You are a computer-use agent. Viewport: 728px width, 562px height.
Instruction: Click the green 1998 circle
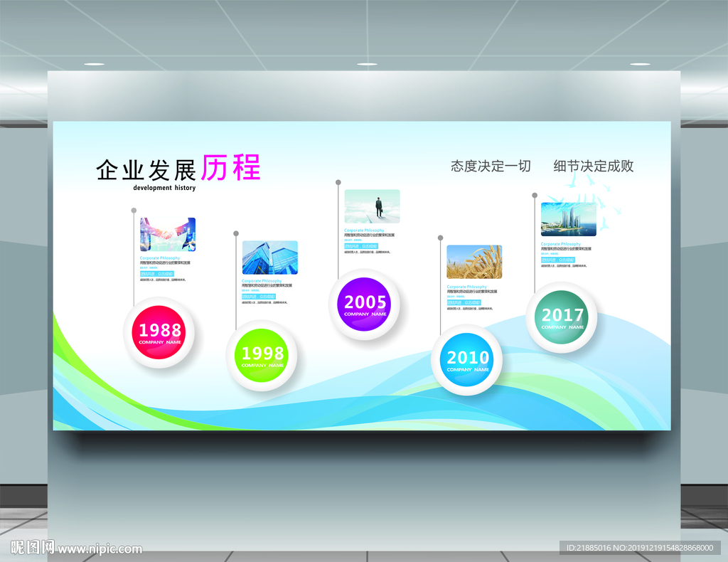pyautogui.click(x=262, y=355)
